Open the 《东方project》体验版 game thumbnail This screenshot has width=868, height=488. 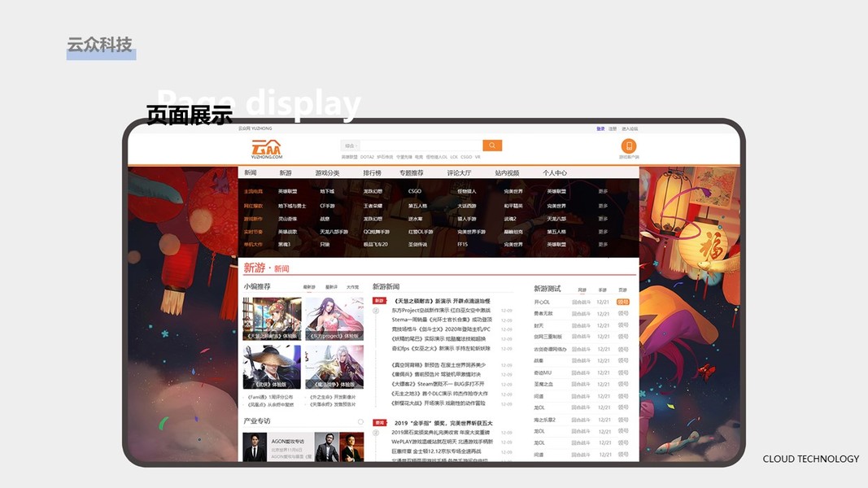pos(334,319)
